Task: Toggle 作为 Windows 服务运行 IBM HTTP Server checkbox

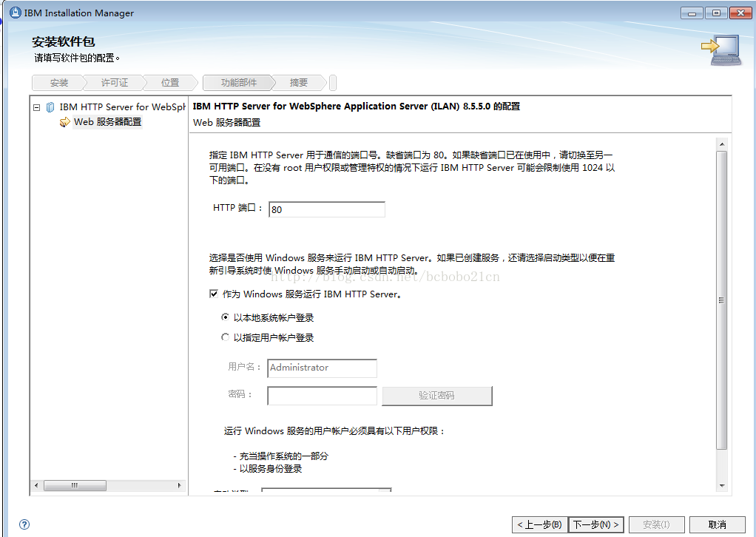Action: pyautogui.click(x=214, y=294)
